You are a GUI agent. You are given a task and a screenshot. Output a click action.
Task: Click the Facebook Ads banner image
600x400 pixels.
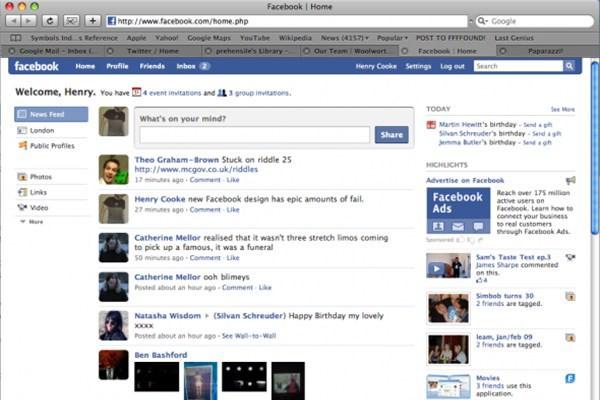coord(458,211)
